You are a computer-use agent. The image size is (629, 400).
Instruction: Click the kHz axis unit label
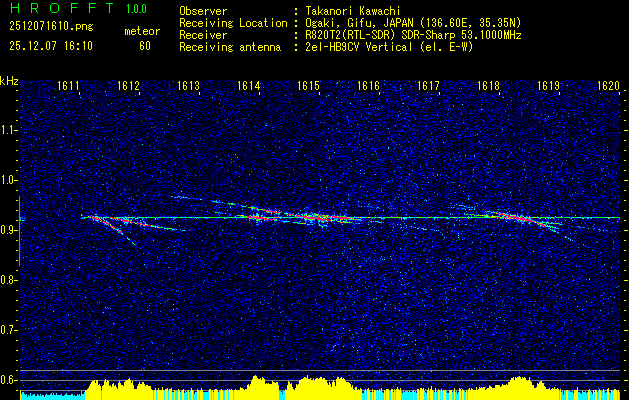tap(9, 81)
